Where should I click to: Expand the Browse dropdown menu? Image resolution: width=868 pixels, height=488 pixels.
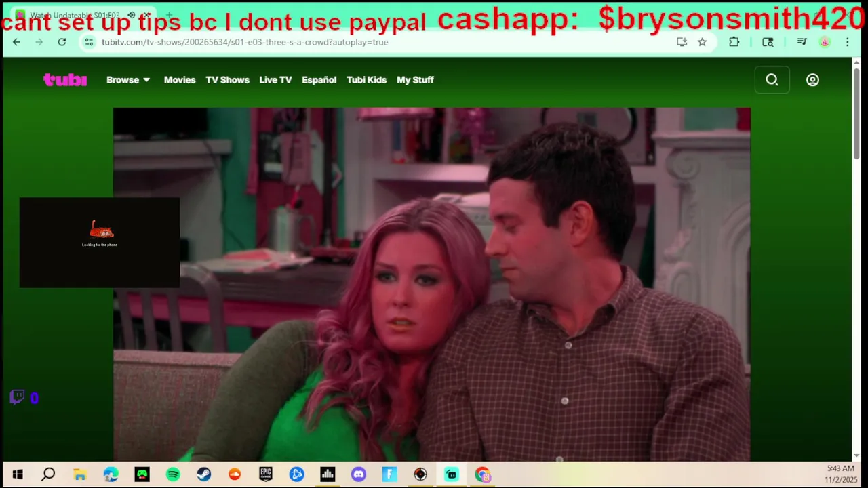(128, 80)
